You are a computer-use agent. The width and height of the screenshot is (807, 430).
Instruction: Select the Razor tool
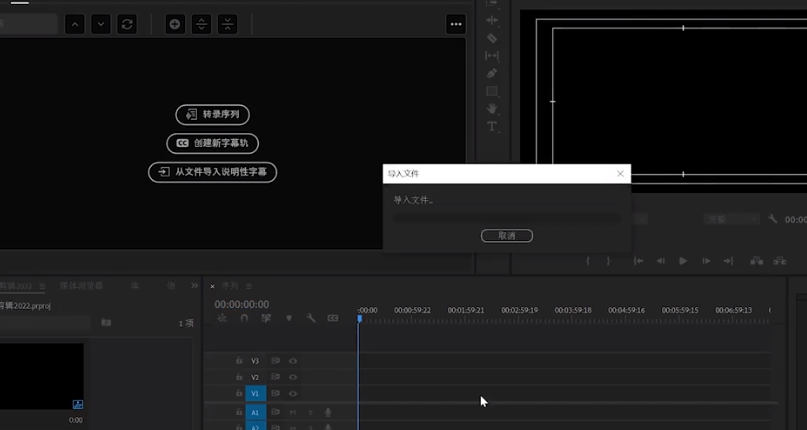tap(492, 38)
